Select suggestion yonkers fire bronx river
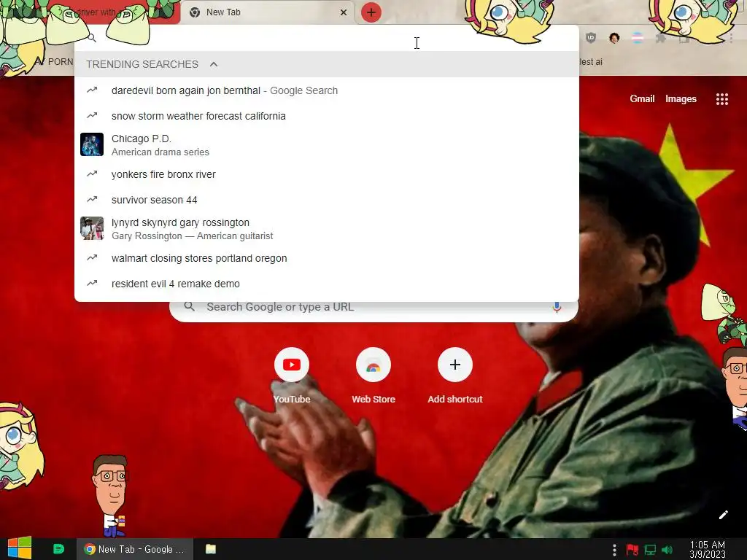This screenshot has width=747, height=560. (327, 174)
